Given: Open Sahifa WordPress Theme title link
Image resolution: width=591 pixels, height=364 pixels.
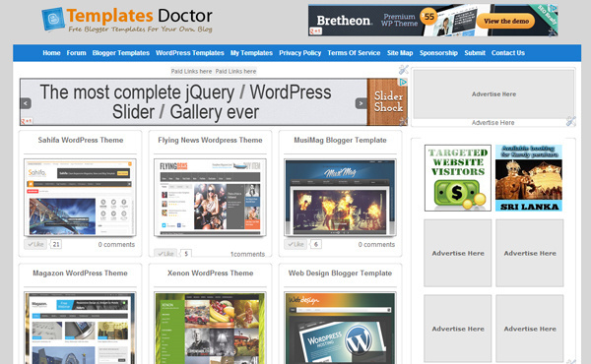Looking at the screenshot, I should pyautogui.click(x=81, y=140).
